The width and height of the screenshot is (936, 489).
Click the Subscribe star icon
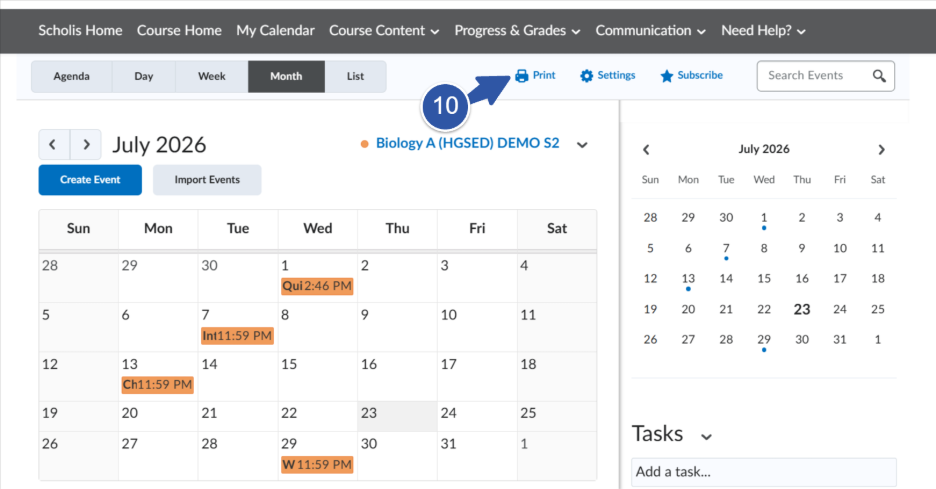coord(667,76)
